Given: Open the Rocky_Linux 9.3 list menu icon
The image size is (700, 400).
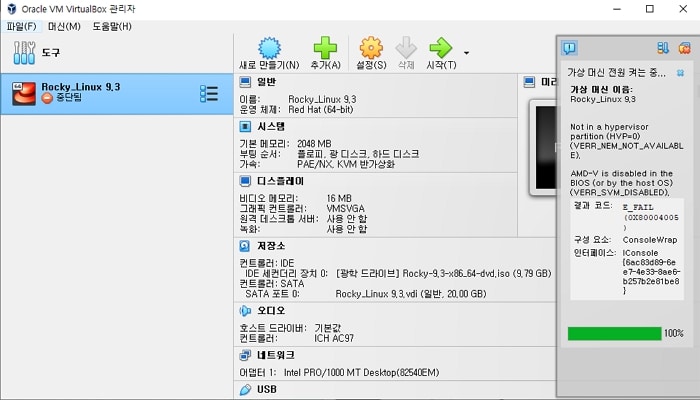Looking at the screenshot, I should click(209, 94).
